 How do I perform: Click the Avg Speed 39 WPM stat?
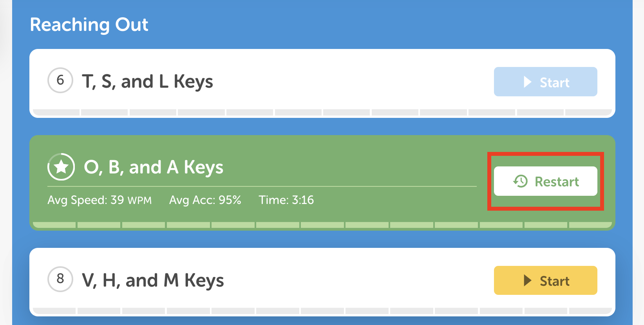[99, 200]
